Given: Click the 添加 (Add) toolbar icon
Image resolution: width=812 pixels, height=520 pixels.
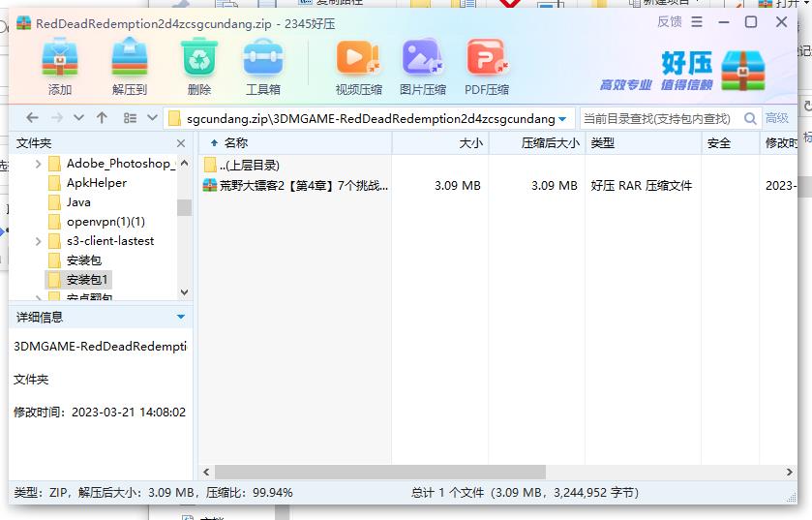Looking at the screenshot, I should pyautogui.click(x=60, y=60).
